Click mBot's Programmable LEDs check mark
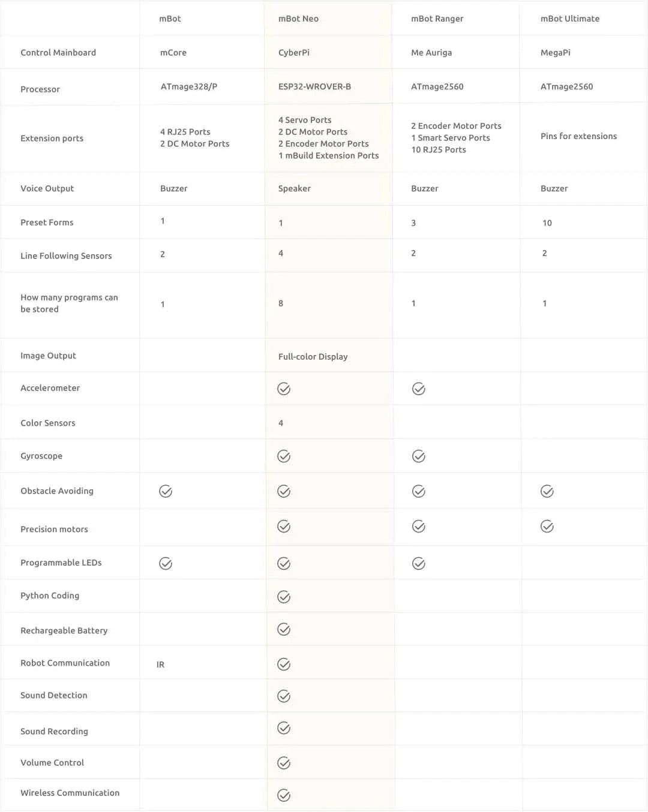The width and height of the screenshot is (648, 812). click(166, 564)
